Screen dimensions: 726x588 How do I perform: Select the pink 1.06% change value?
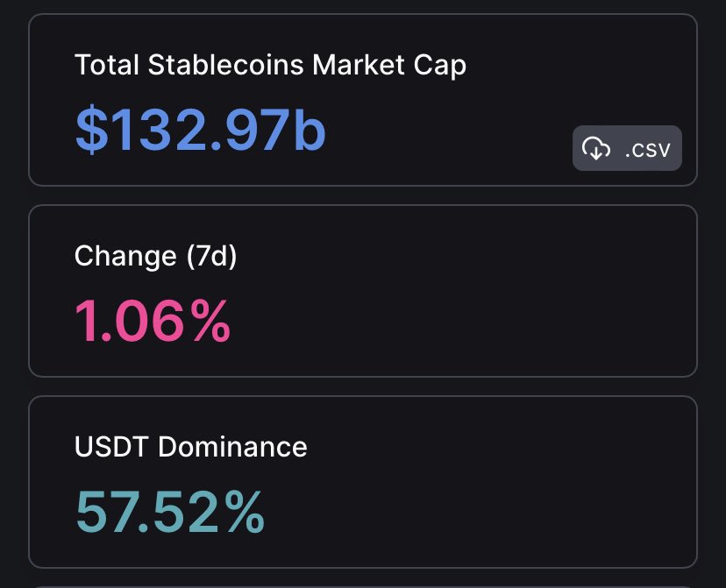153,321
